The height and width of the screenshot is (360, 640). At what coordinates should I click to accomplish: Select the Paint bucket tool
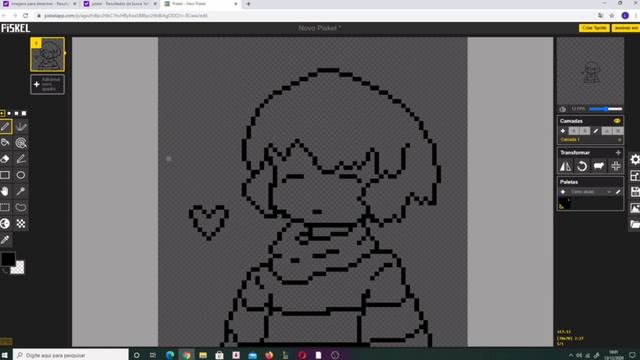pyautogui.click(x=5, y=143)
